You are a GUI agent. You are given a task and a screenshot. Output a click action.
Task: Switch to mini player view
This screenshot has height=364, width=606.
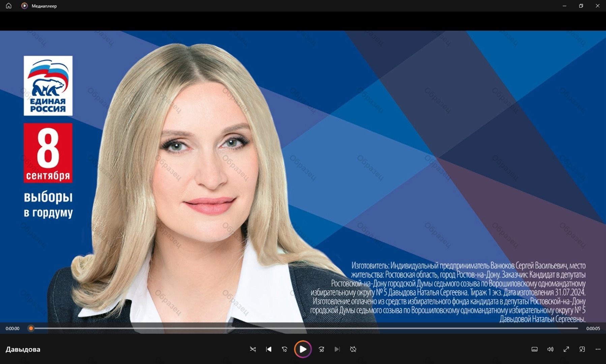582,349
